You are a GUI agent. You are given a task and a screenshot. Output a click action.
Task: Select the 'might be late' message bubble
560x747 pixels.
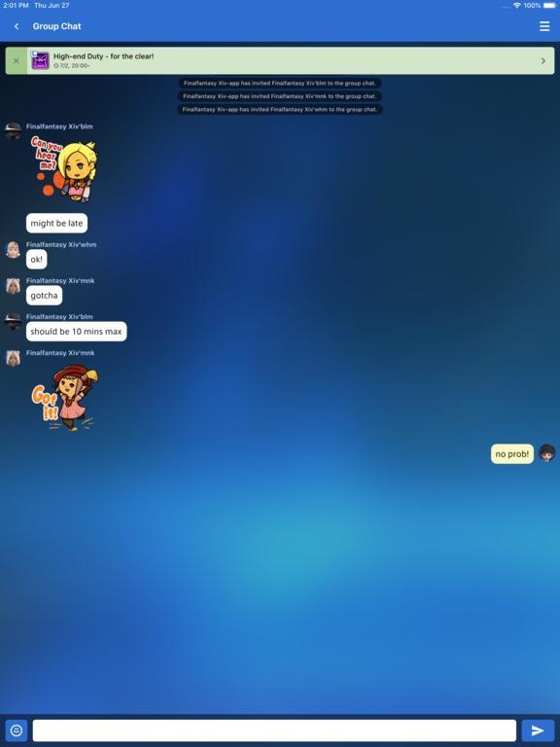[x=56, y=223]
